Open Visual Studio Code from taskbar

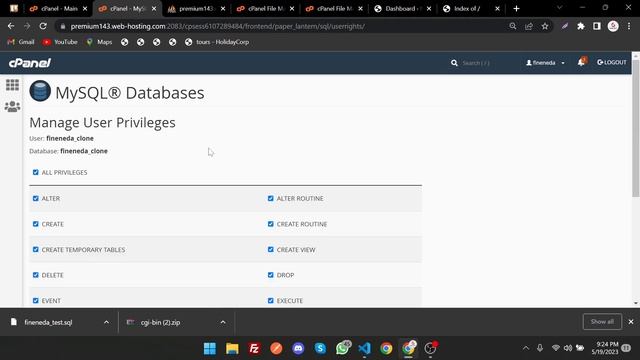point(364,349)
